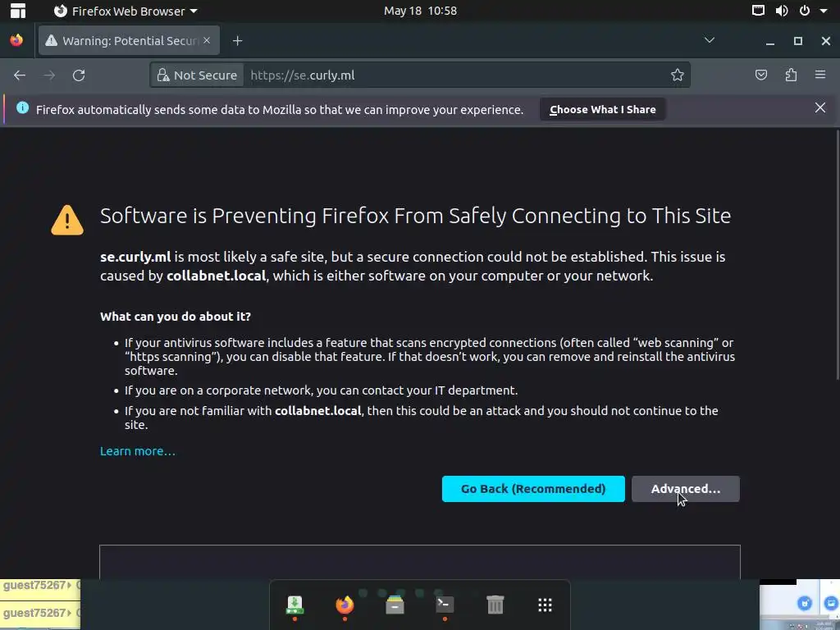Open the clock showing May 18 10:58
This screenshot has height=630, width=840.
[x=420, y=11]
